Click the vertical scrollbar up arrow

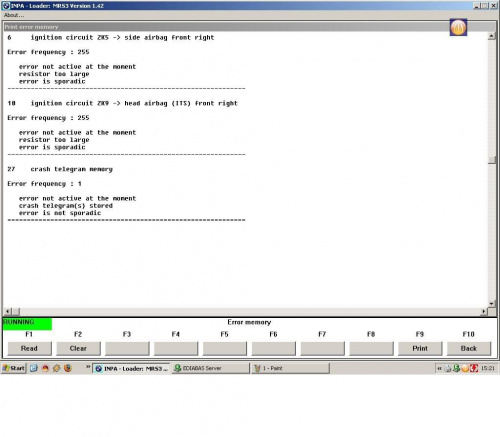pyautogui.click(x=492, y=36)
